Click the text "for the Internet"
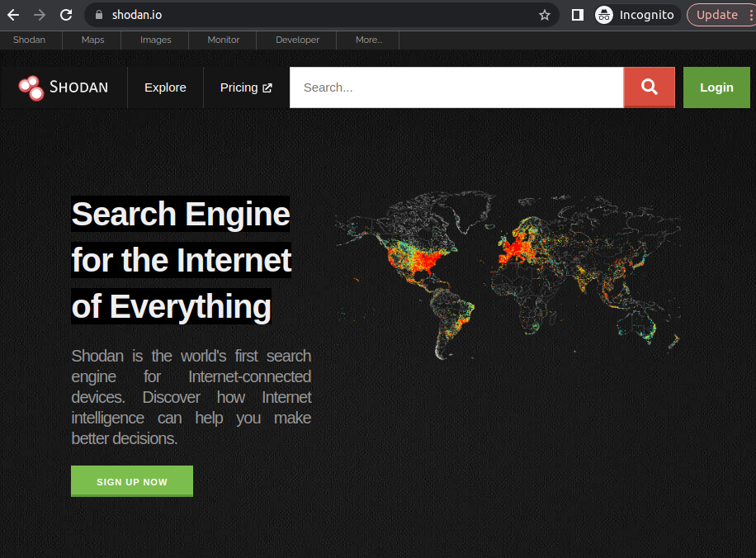 pyautogui.click(x=182, y=260)
